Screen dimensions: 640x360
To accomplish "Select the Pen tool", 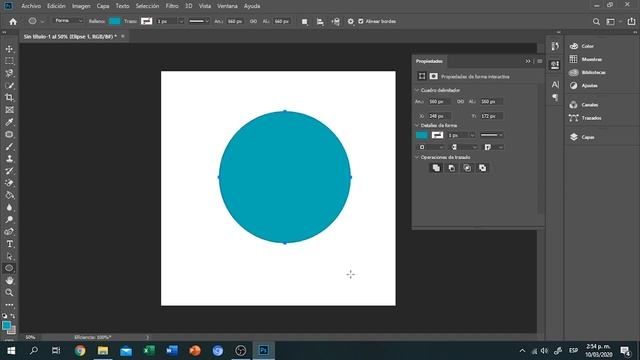I will [x=9, y=232].
